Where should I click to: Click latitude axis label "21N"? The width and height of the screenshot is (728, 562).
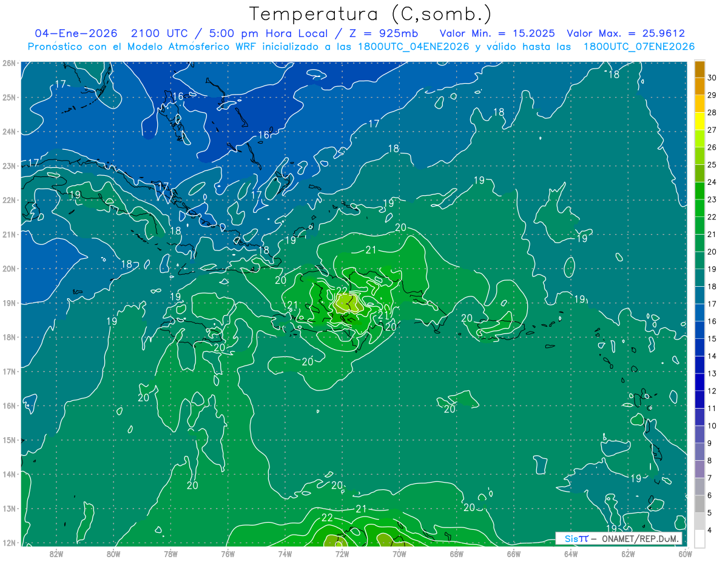[x=8, y=235]
